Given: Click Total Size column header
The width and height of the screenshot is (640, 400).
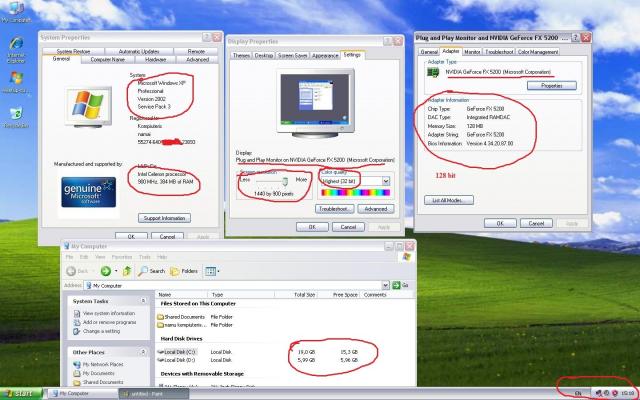Looking at the screenshot, I should pyautogui.click(x=297, y=295).
